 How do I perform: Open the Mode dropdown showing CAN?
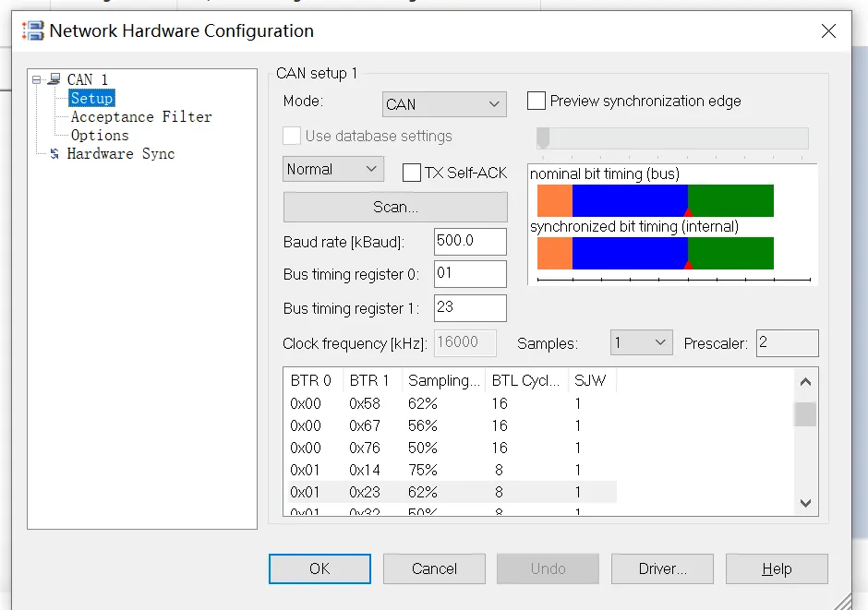[444, 104]
